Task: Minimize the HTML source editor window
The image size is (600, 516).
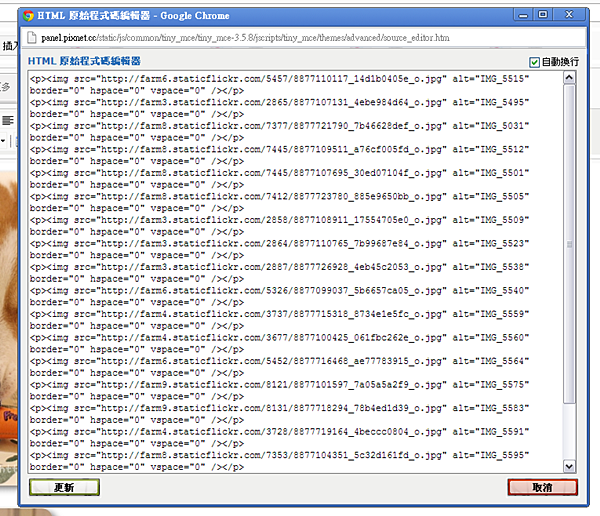Action: click(523, 15)
